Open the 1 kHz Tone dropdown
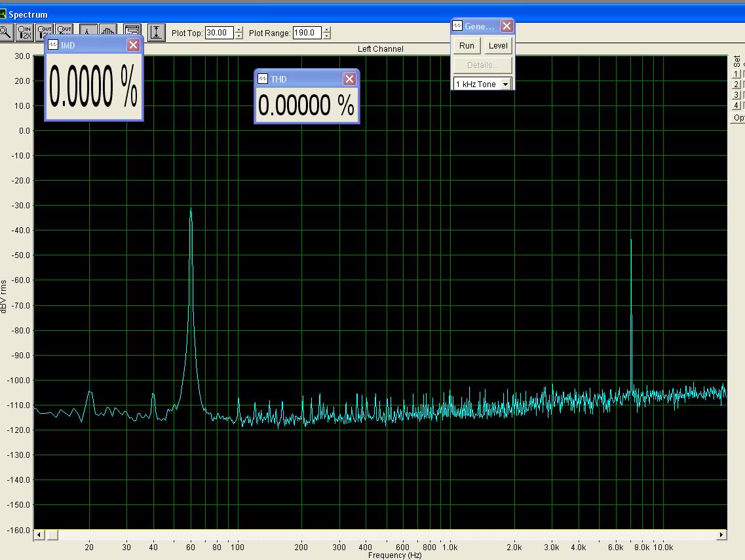 point(506,84)
